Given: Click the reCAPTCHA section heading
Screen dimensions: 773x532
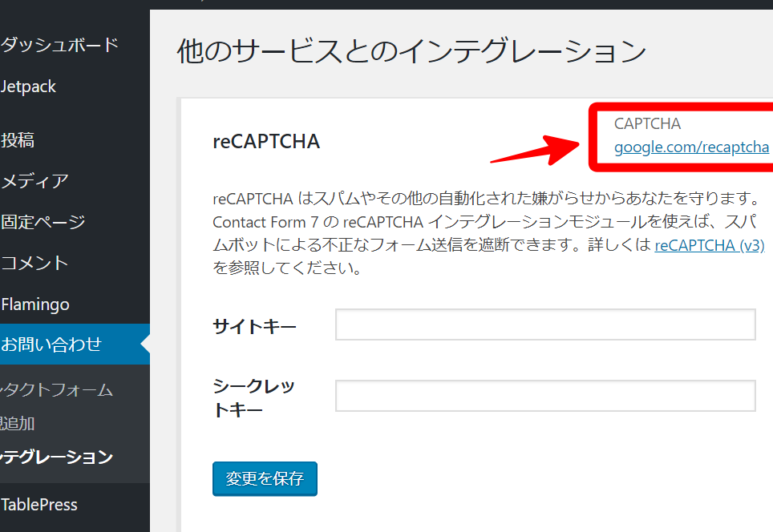Looking at the screenshot, I should (266, 142).
